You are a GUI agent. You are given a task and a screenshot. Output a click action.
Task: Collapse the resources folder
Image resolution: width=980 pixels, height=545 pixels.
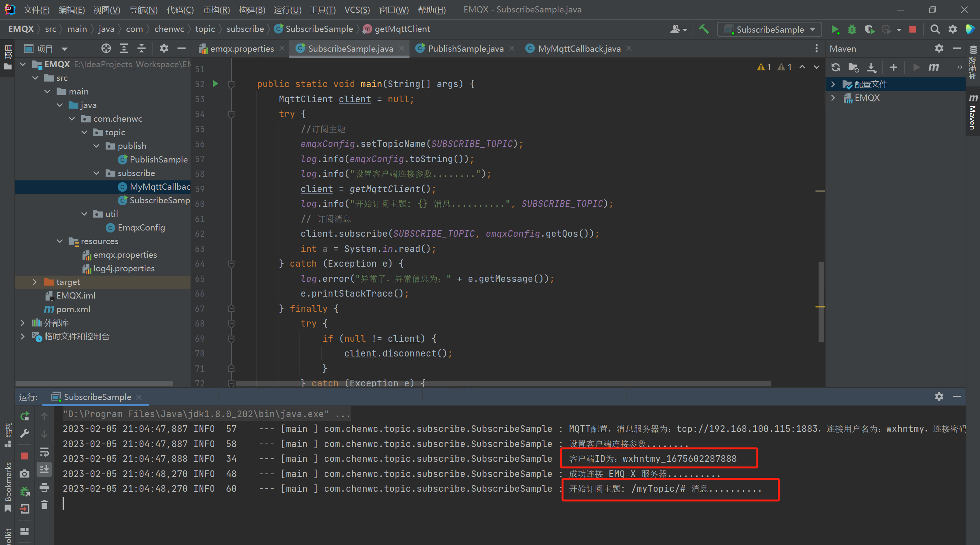pos(60,241)
